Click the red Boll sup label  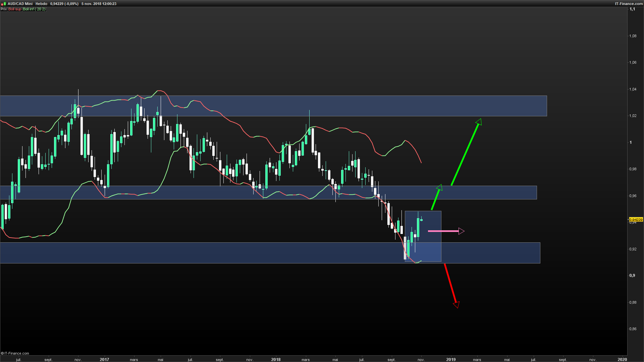click(15, 9)
